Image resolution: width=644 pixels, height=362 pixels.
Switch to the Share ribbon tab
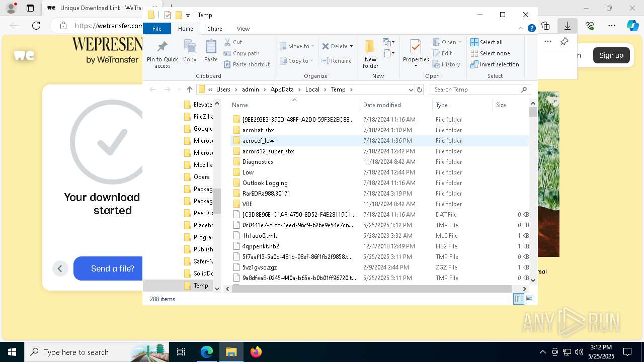coord(215,29)
